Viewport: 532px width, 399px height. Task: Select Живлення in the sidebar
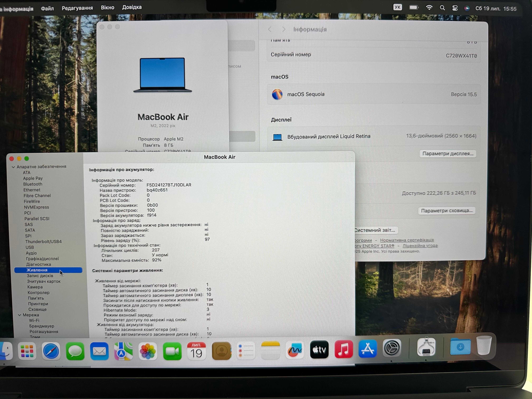48,270
